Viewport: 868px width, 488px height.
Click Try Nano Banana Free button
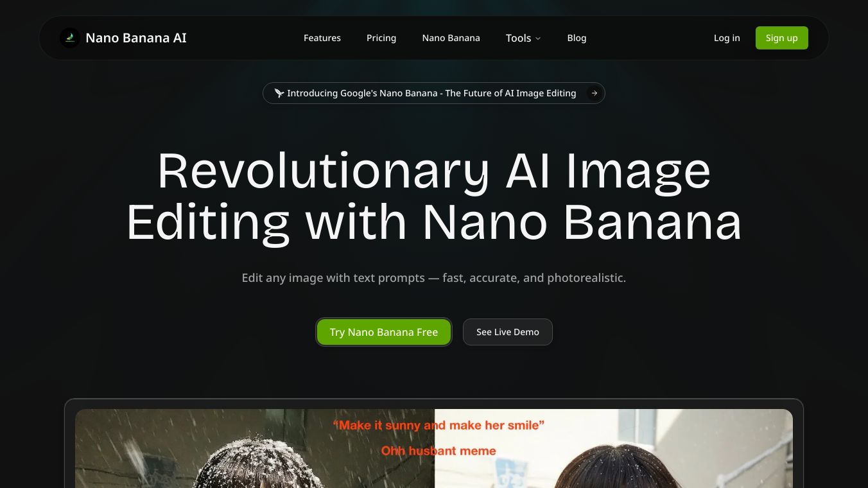384,332
